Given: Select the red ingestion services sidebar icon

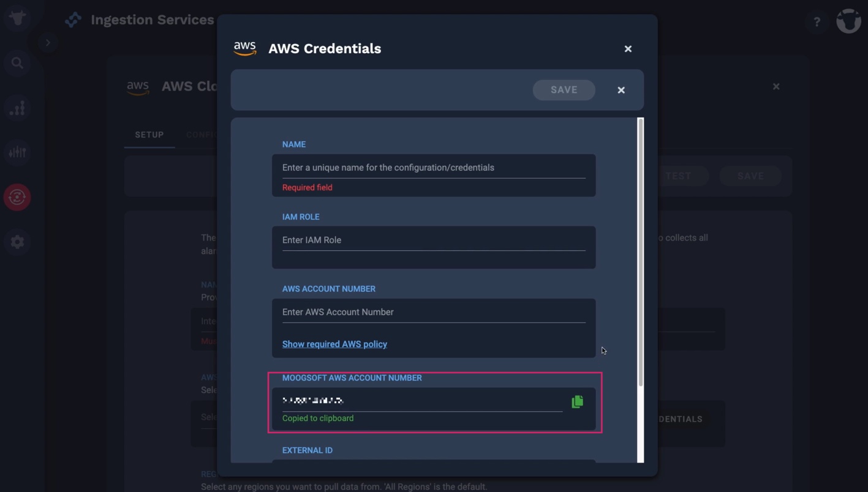Looking at the screenshot, I should click(x=17, y=197).
